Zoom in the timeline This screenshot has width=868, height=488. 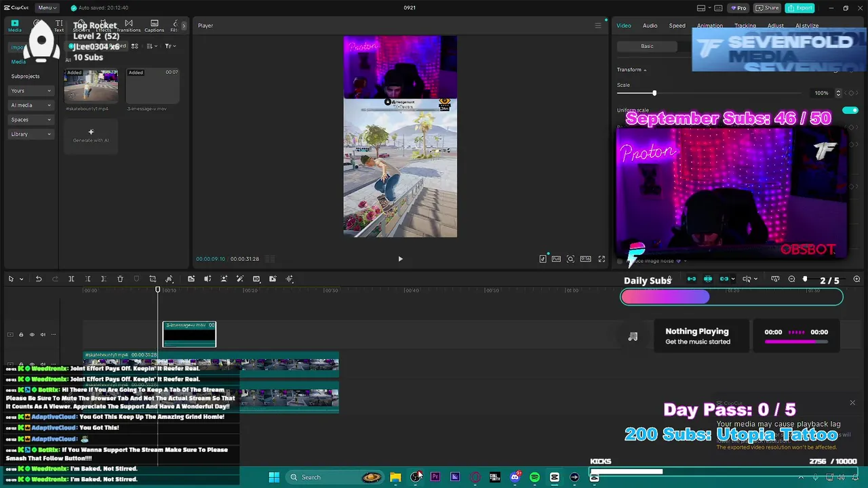tap(856, 279)
